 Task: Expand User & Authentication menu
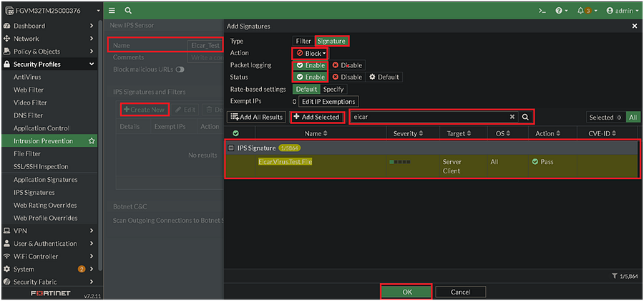[x=49, y=244]
